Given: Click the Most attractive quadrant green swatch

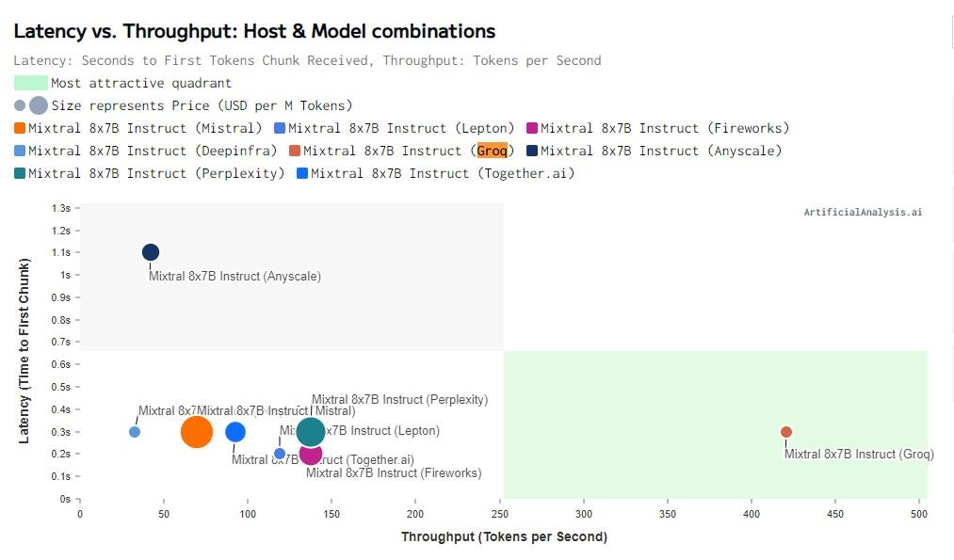Looking at the screenshot, I should click(x=30, y=83).
